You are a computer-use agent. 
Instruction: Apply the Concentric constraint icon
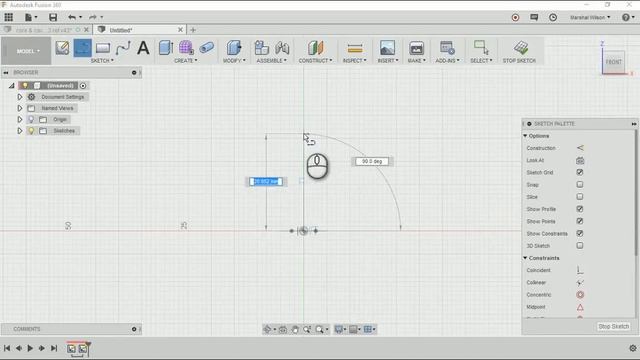click(x=580, y=295)
